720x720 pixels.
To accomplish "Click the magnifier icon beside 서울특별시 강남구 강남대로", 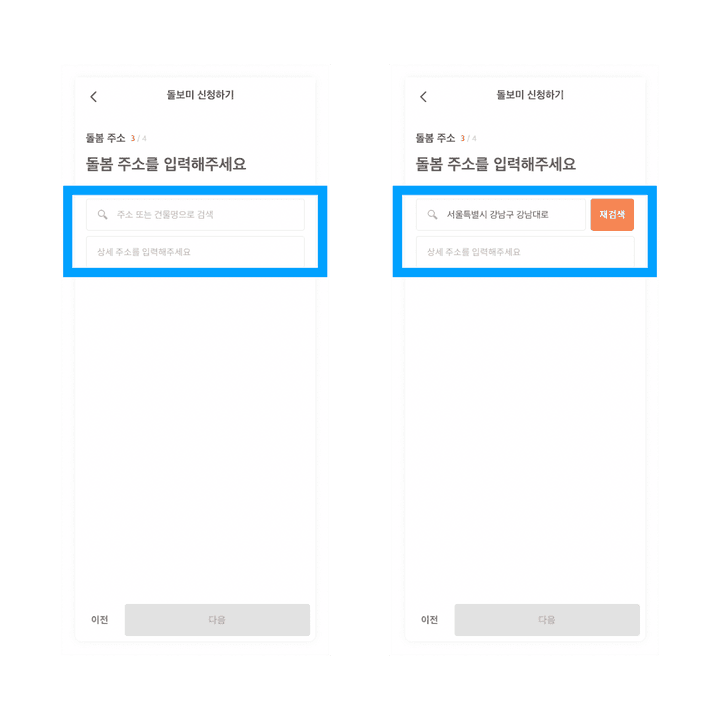I will (x=432, y=214).
